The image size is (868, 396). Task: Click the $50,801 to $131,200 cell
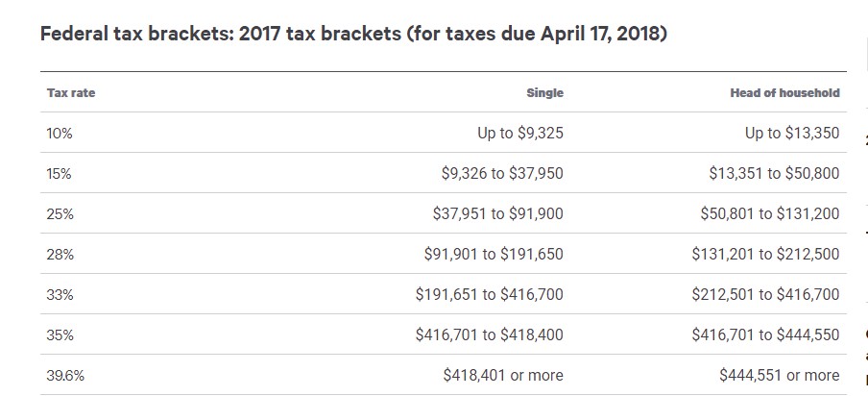769,214
